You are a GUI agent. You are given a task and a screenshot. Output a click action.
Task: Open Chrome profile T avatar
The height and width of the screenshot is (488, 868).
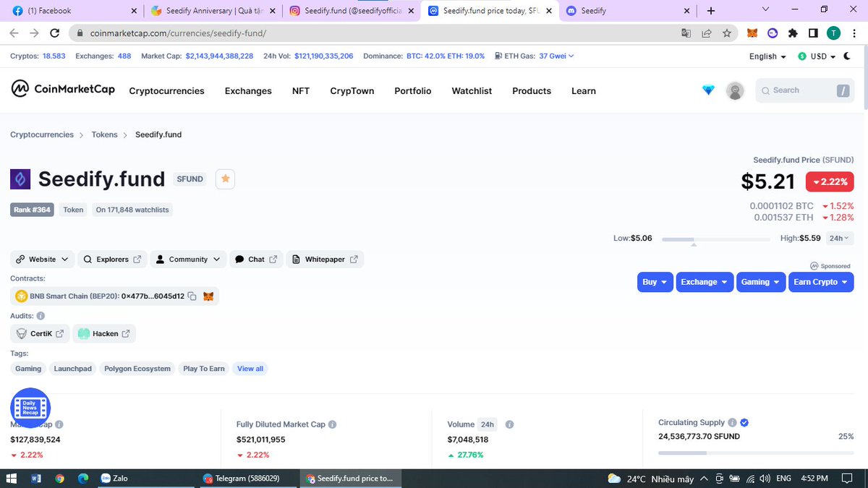tap(833, 33)
